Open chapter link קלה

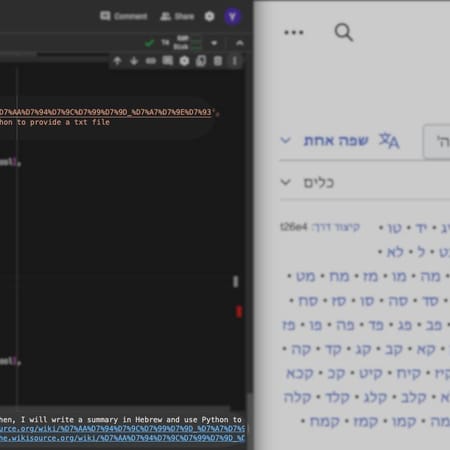[x=297, y=398]
